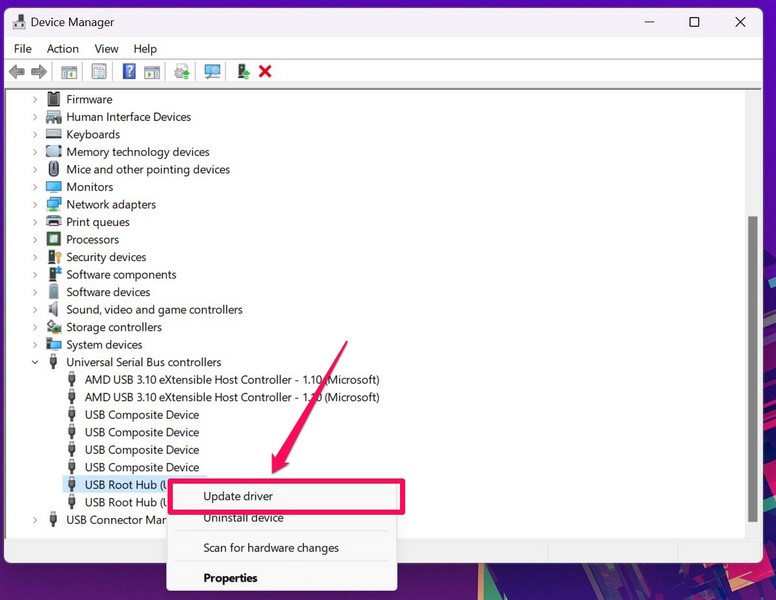Click the red X Uninstall device icon
Viewport: 776px width, 600px height.
(265, 72)
